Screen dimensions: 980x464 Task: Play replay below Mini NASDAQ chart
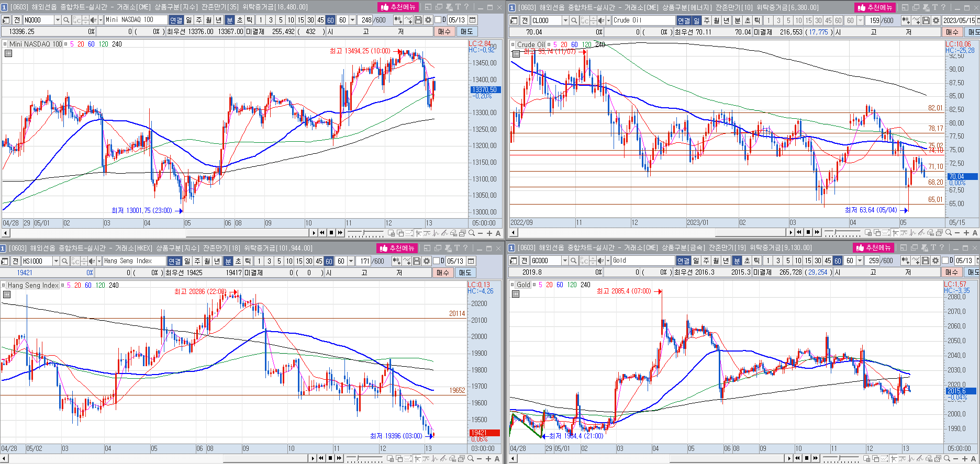pos(314,233)
